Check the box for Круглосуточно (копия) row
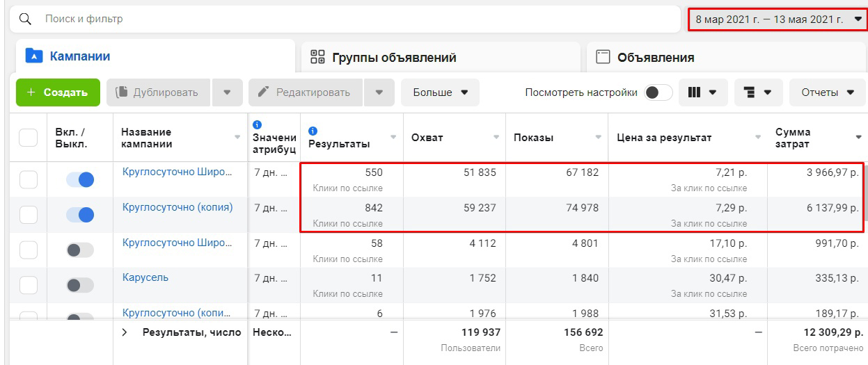This screenshot has width=868, height=365. pyautogui.click(x=28, y=215)
